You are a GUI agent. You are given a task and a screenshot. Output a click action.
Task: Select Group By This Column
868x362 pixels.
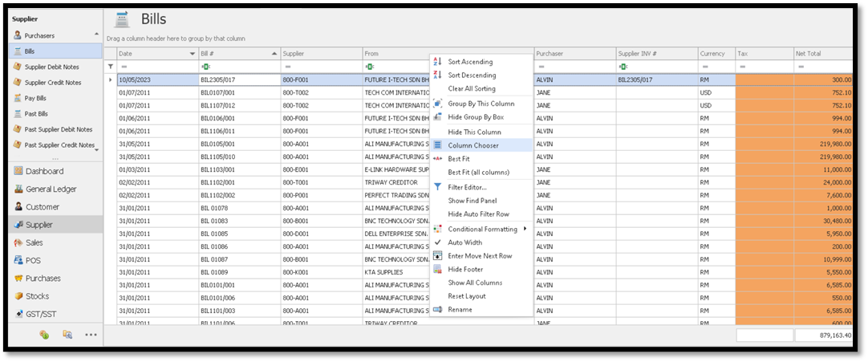pyautogui.click(x=481, y=104)
